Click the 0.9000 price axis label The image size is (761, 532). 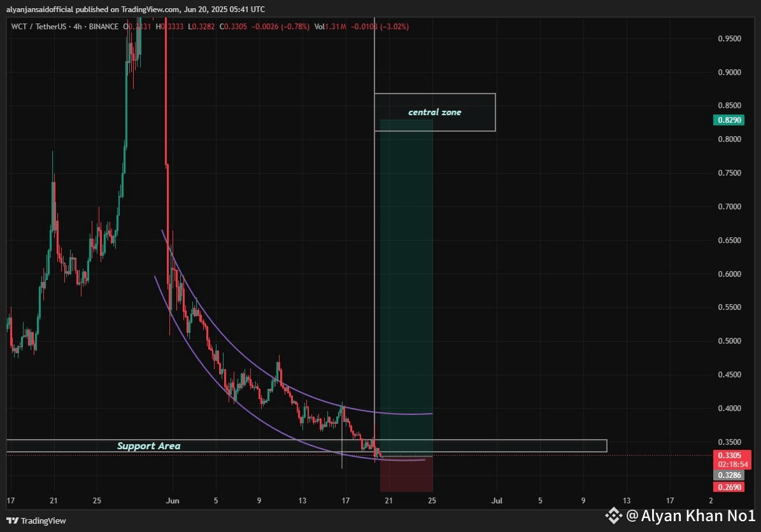coord(729,73)
